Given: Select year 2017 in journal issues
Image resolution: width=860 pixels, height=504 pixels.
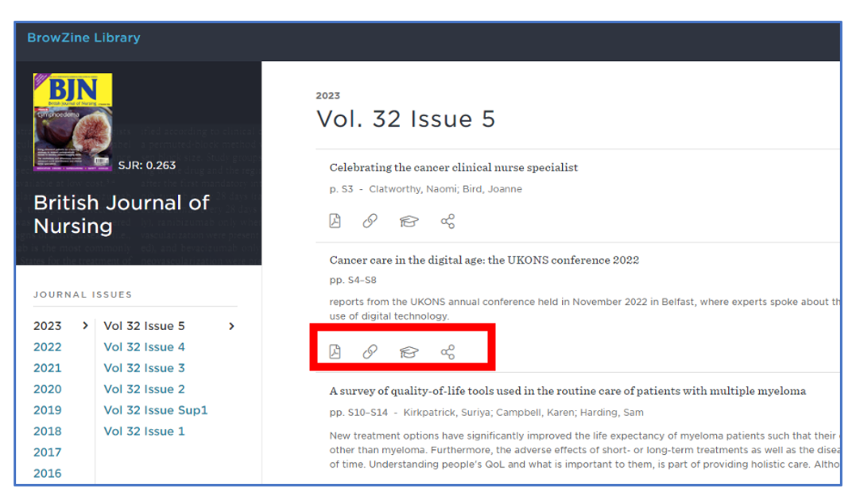Looking at the screenshot, I should pyautogui.click(x=47, y=452).
